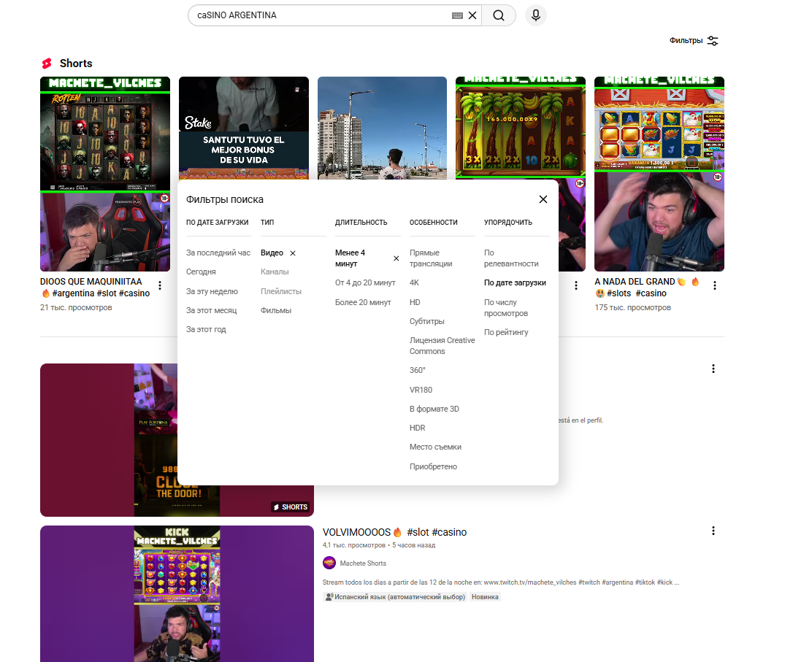Open the 'Фильтры' filter settings
The height and width of the screenshot is (662, 812).
pyautogui.click(x=694, y=41)
